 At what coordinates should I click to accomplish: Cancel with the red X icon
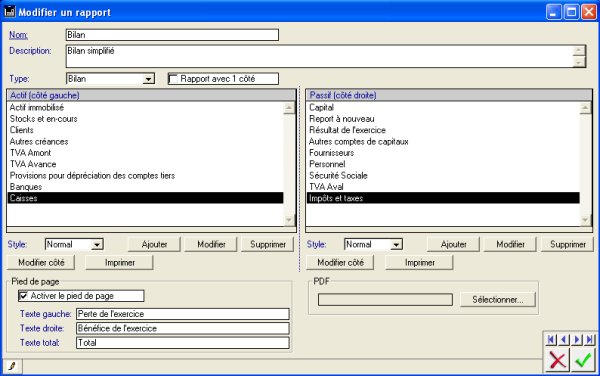coord(557,360)
